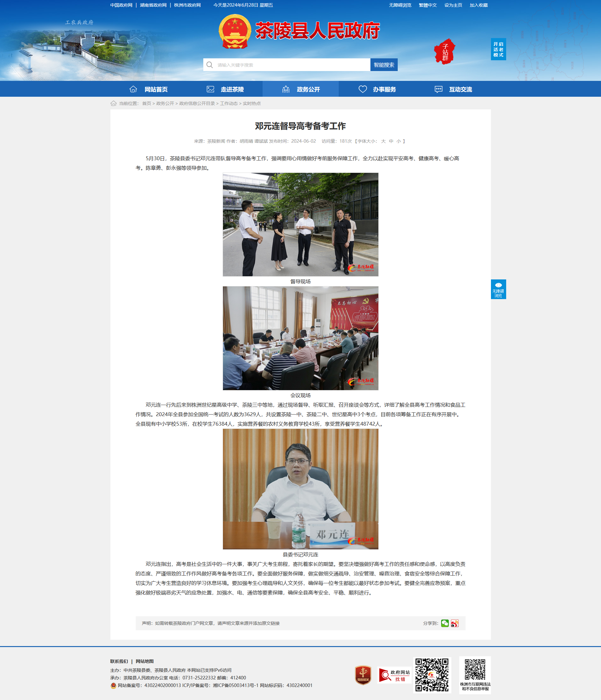Click the left footer QR code
This screenshot has width=601, height=700.
tap(432, 675)
